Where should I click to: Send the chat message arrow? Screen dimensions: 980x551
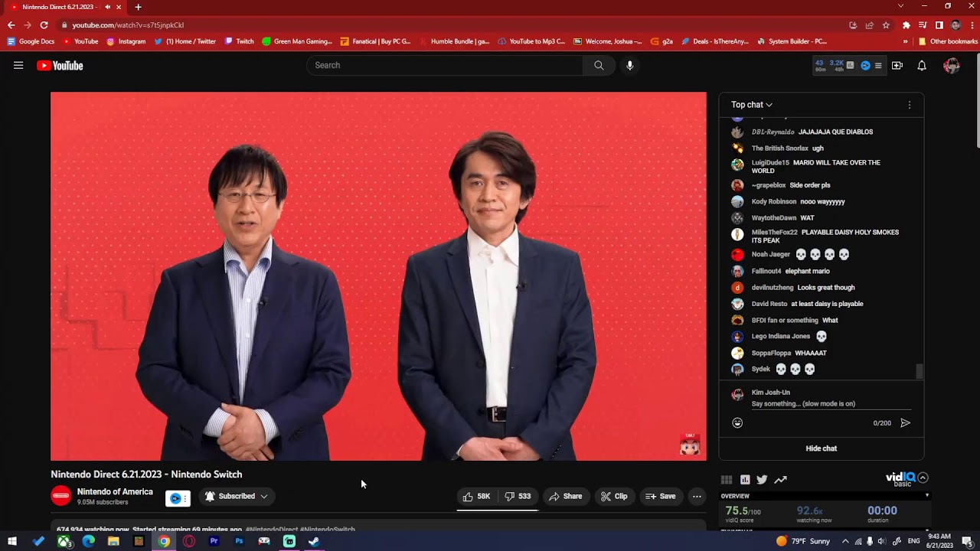[x=906, y=422]
